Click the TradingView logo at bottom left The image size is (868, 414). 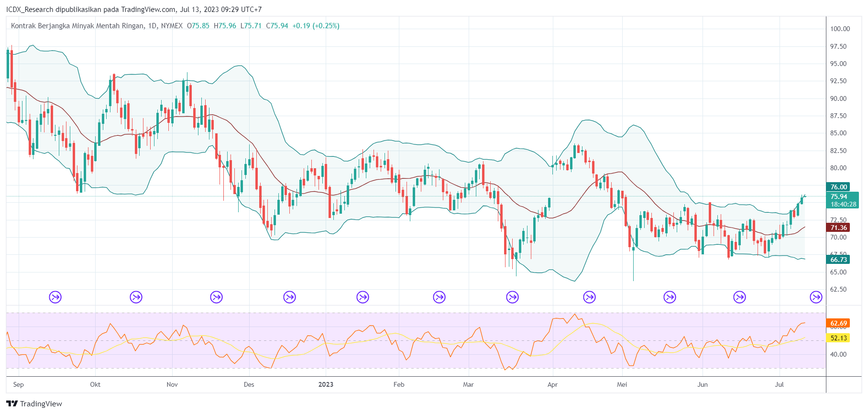pyautogui.click(x=34, y=404)
